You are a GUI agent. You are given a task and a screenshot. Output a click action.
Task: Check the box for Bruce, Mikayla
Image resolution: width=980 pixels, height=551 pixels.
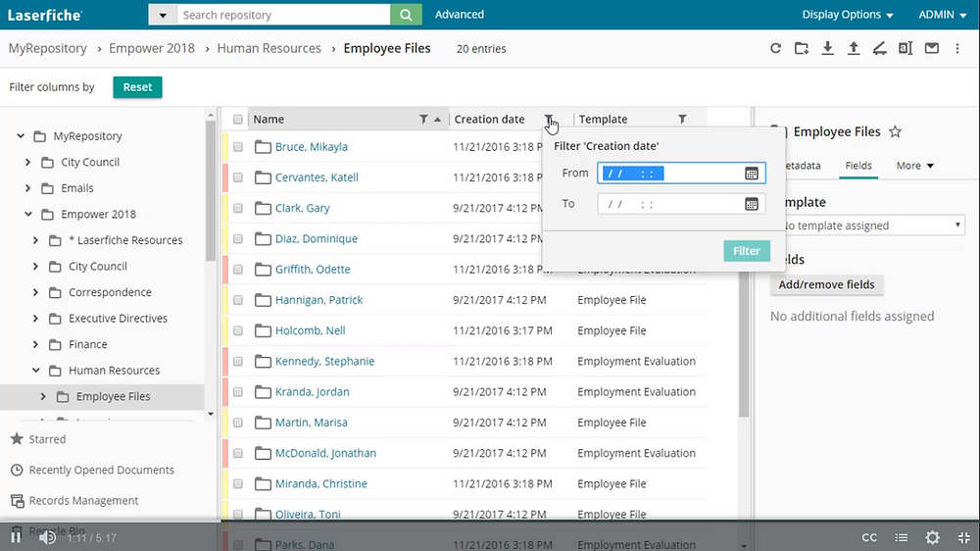[237, 147]
